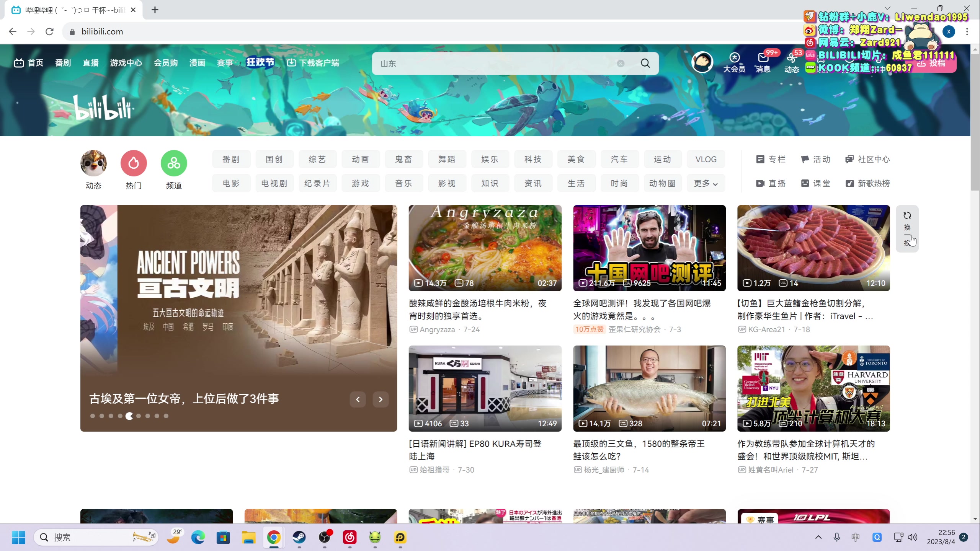
Task: Click the user profile avatar in header
Action: 702,62
